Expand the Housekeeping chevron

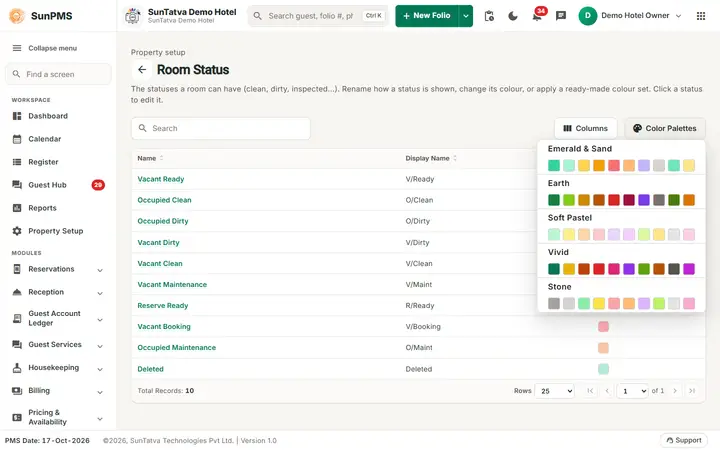click(x=100, y=369)
